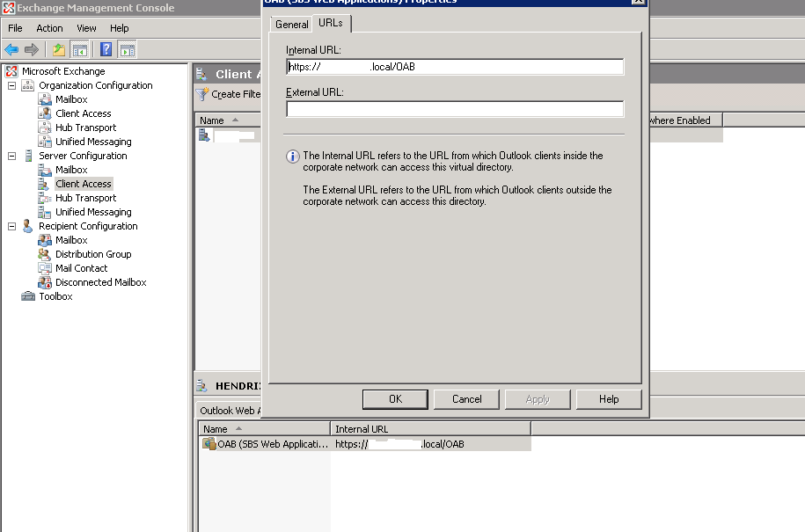805x532 pixels.
Task: Click the Help button in dialog
Action: tap(609, 399)
